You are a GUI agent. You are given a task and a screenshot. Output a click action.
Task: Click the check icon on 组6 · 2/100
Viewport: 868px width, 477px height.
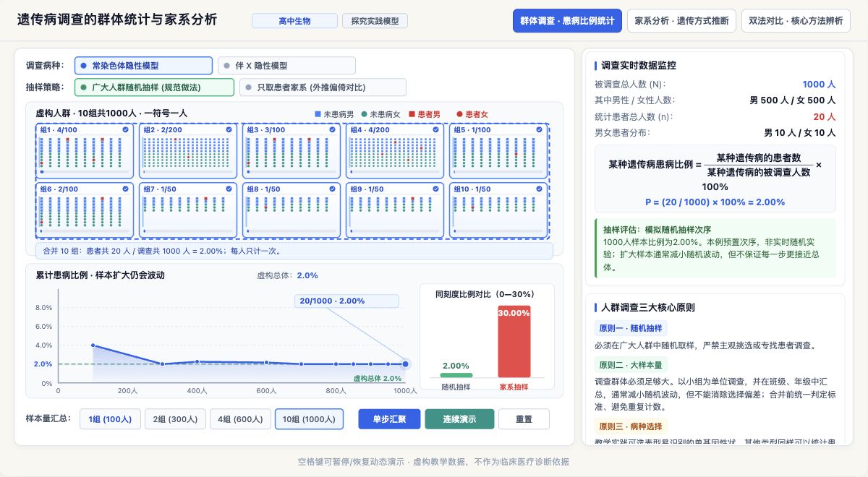[126, 189]
